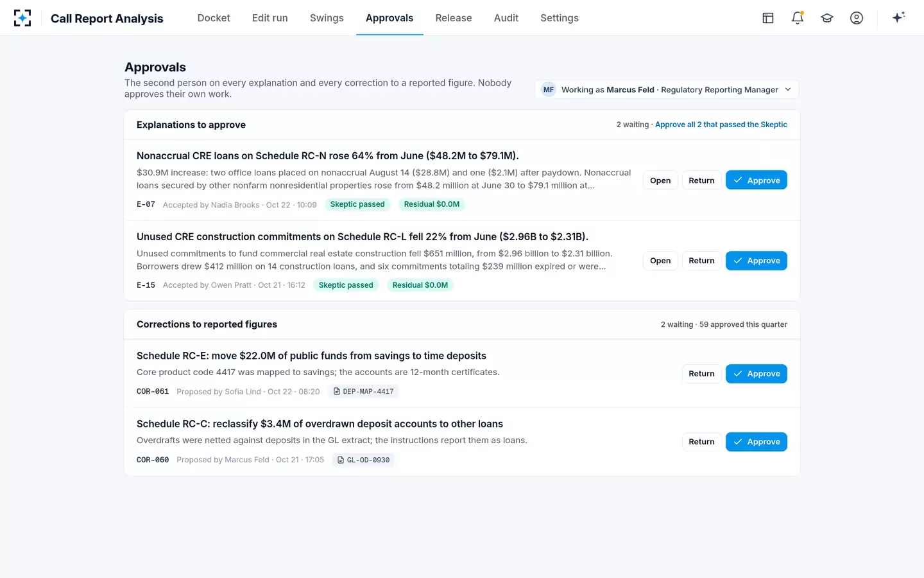924x578 pixels.
Task: Click the Schedule RC-C overdrawn deposits correction title
Action: [x=320, y=424]
